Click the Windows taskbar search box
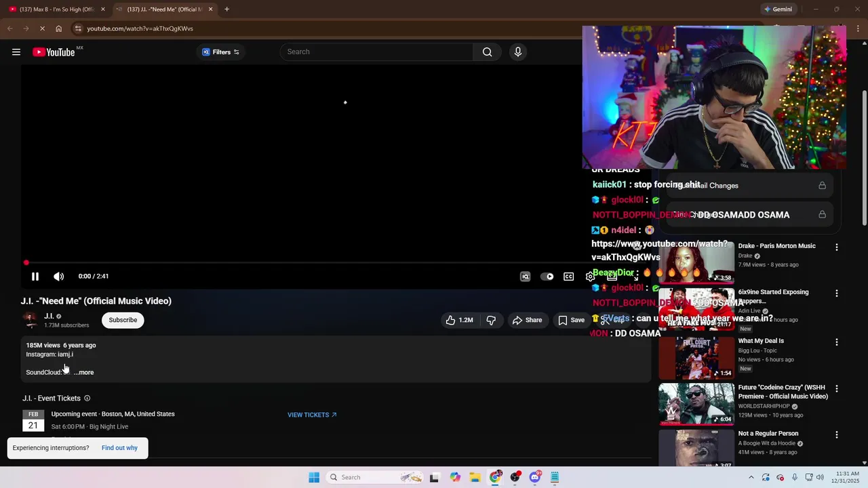 [x=375, y=477]
